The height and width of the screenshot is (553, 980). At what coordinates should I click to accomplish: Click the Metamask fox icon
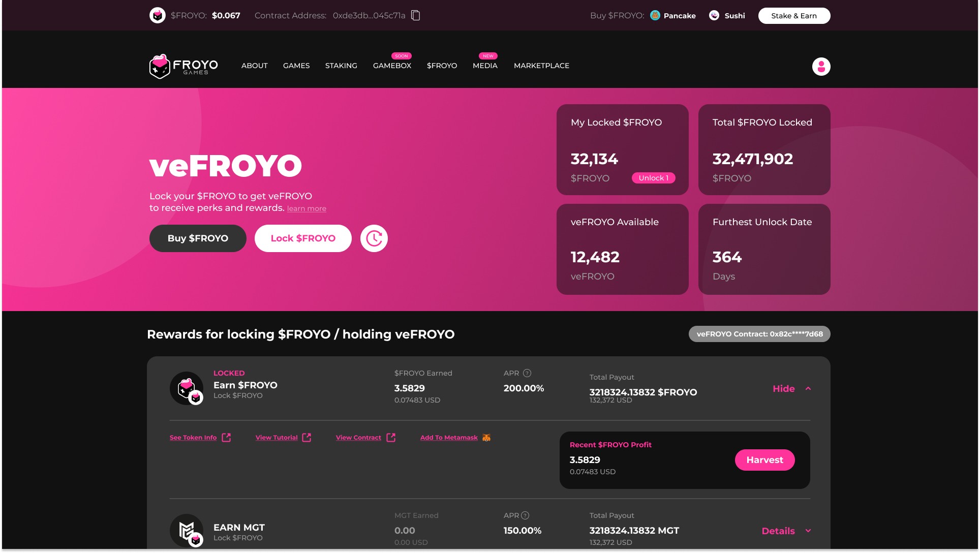[x=486, y=438]
